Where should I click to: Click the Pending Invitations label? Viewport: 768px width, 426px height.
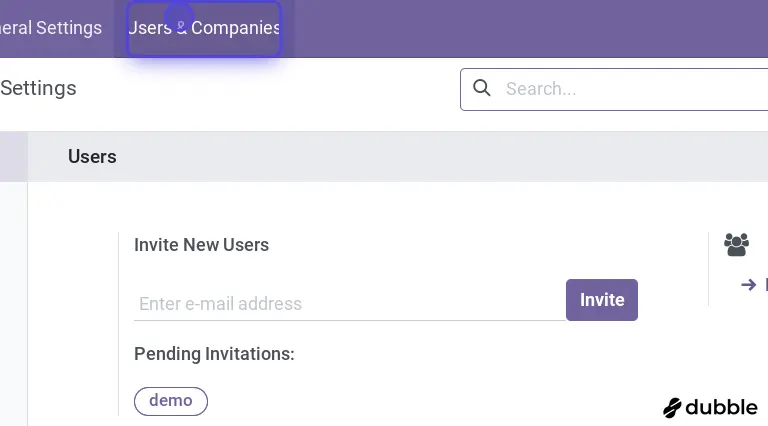(214, 354)
